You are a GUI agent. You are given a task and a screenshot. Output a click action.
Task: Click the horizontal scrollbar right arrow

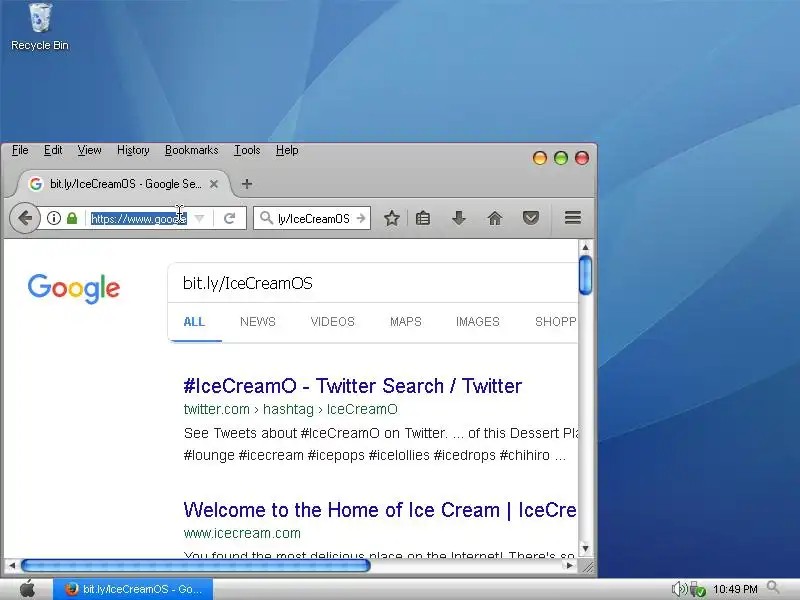(x=569, y=565)
